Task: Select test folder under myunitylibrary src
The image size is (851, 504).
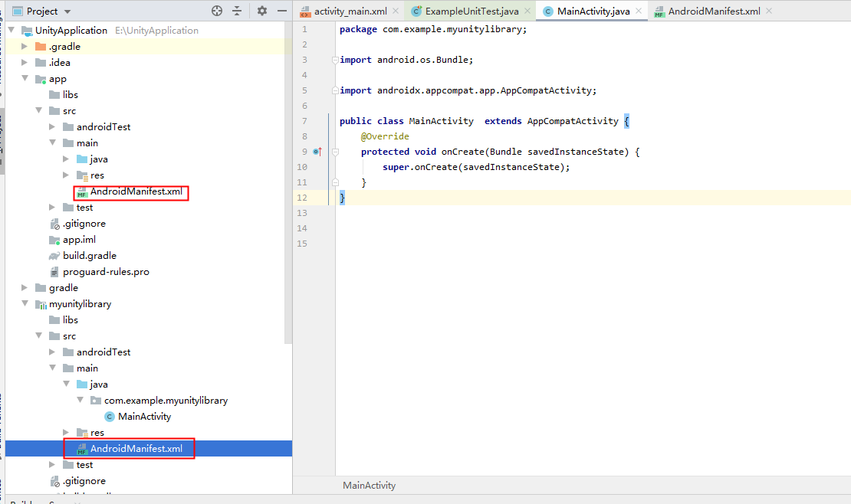Action: 77,464
